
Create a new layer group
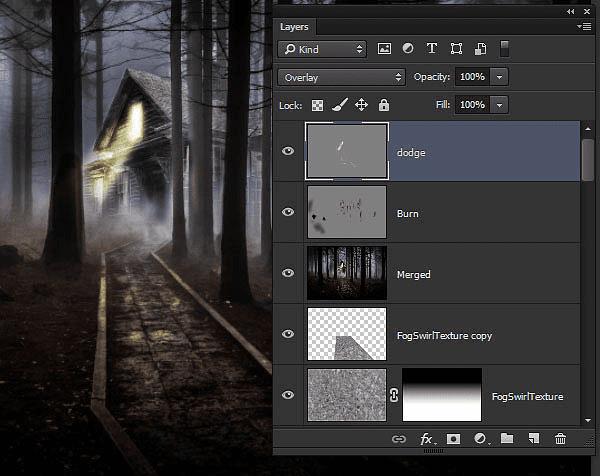coord(507,439)
